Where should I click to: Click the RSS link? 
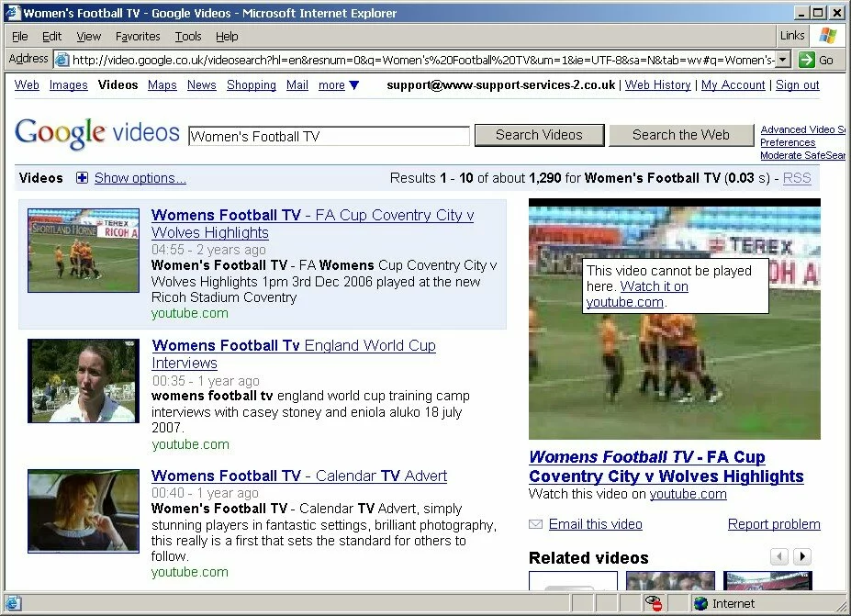click(797, 178)
